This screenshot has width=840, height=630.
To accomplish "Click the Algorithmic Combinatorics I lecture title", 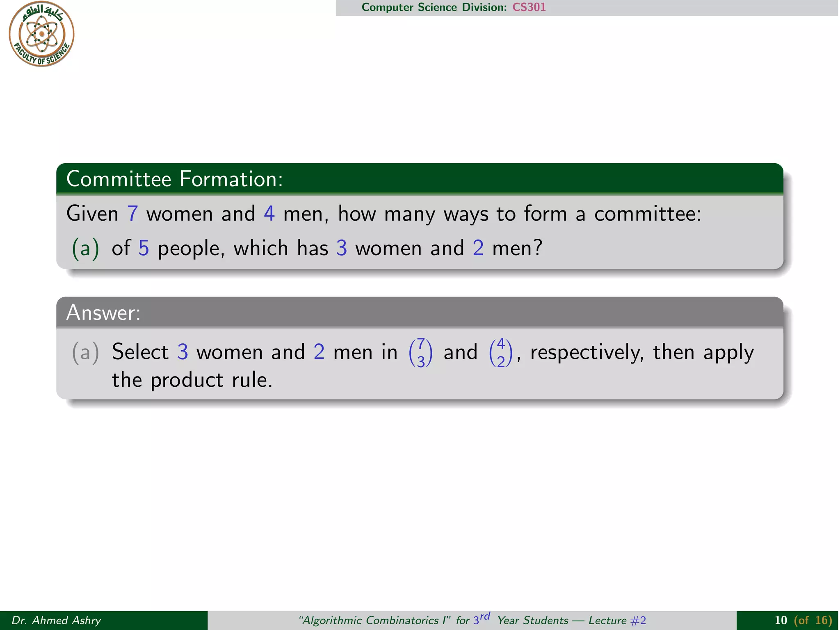I will coord(374,620).
